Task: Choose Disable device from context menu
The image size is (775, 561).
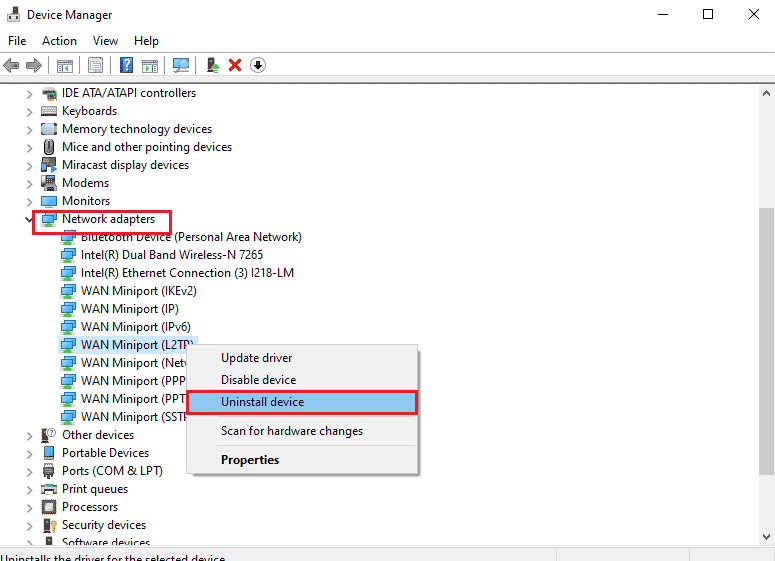Action: click(302, 380)
